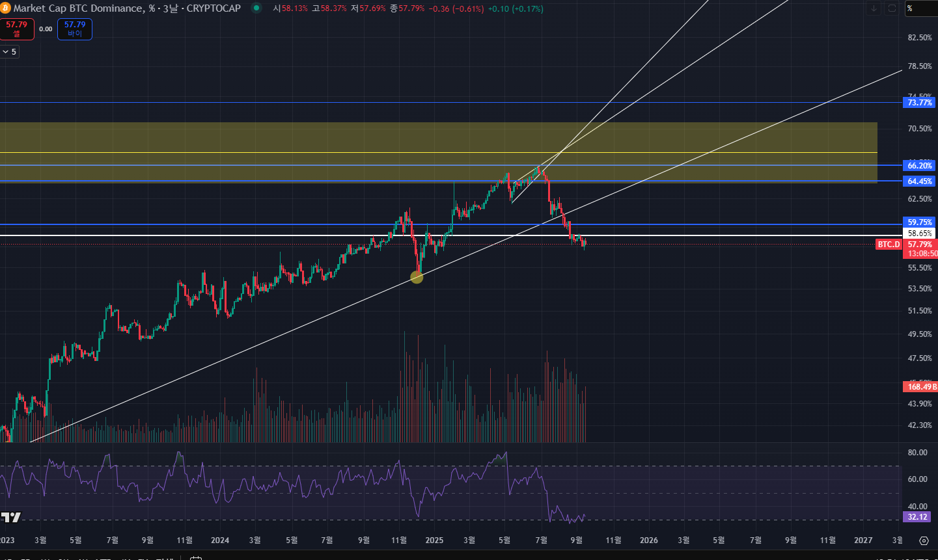
Task: Click the 0.00 spread value between sell and buy
Action: coord(46,29)
